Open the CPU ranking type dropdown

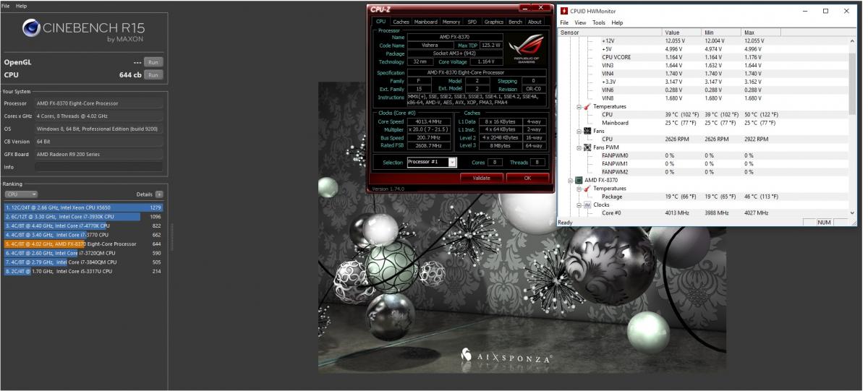[x=22, y=194]
